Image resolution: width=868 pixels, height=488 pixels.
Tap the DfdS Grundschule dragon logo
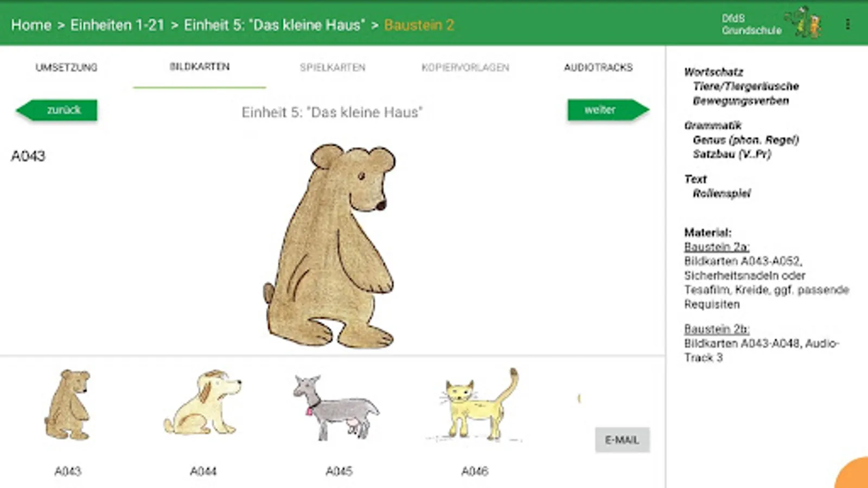809,23
